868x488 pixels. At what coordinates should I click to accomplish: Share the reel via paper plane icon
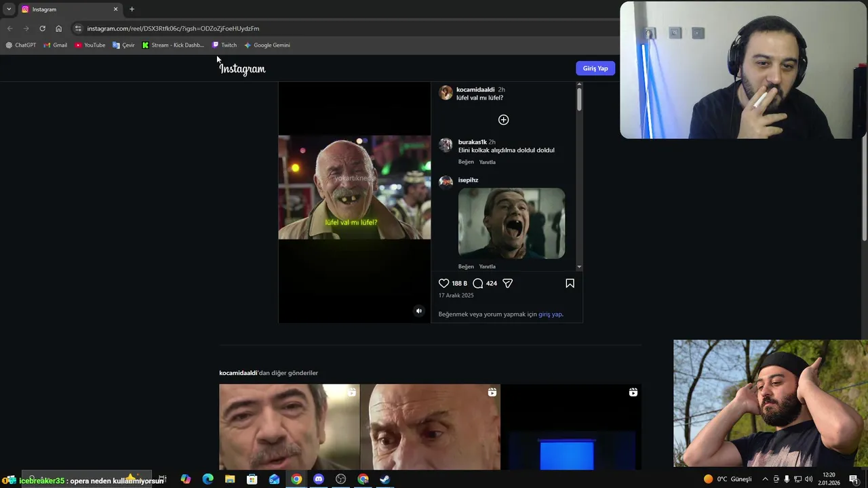[507, 283]
